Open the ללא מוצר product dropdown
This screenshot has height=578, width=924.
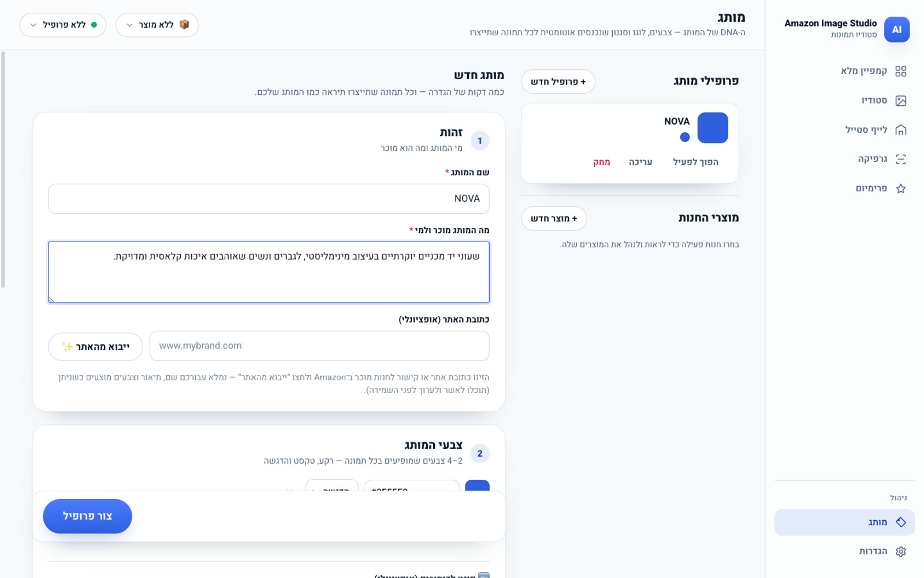(x=157, y=25)
